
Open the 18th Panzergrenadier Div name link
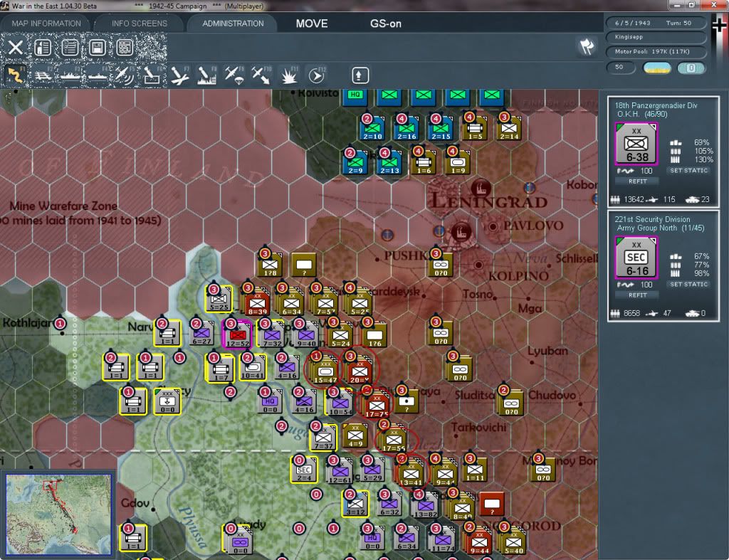point(656,105)
